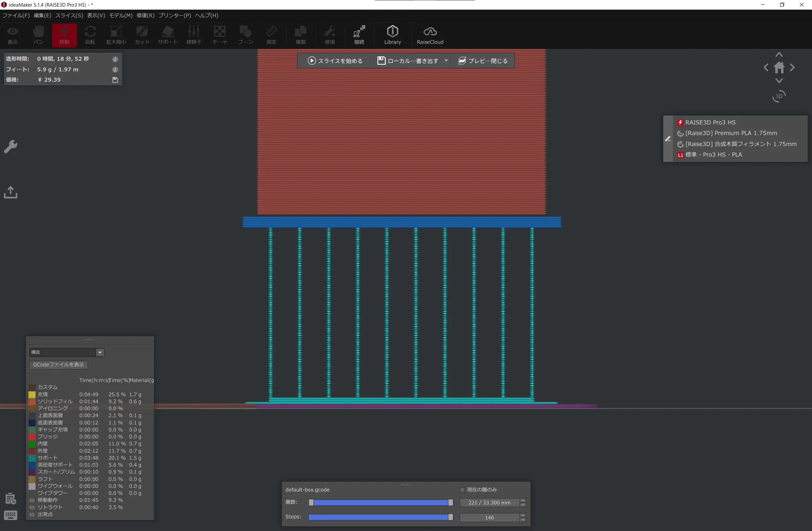Click the Library toolbar icon
The height and width of the screenshot is (531, 812).
point(392,35)
